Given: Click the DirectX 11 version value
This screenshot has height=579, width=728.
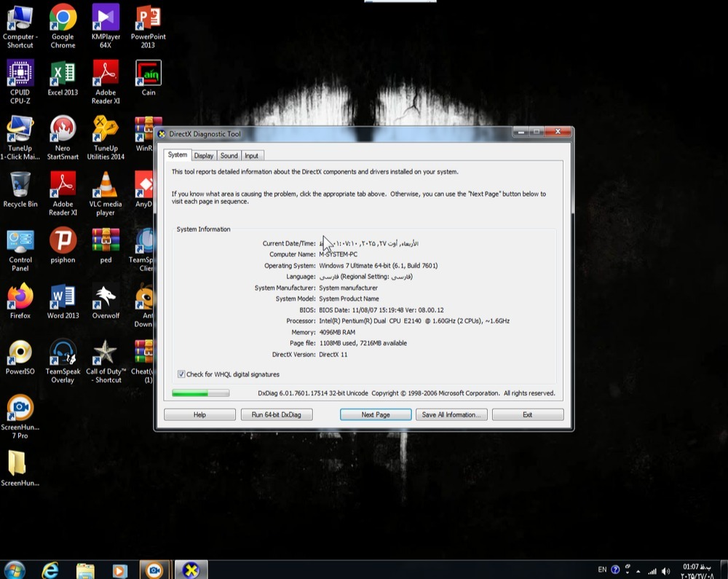Looking at the screenshot, I should click(333, 354).
